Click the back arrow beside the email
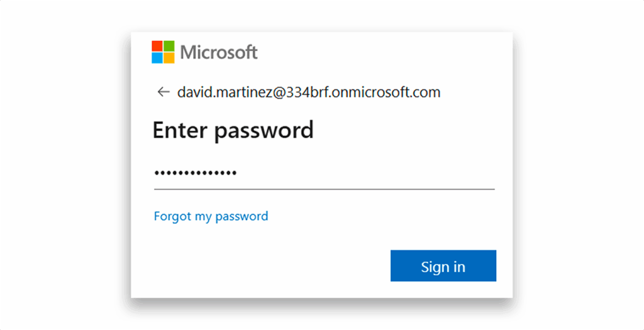 (x=164, y=92)
